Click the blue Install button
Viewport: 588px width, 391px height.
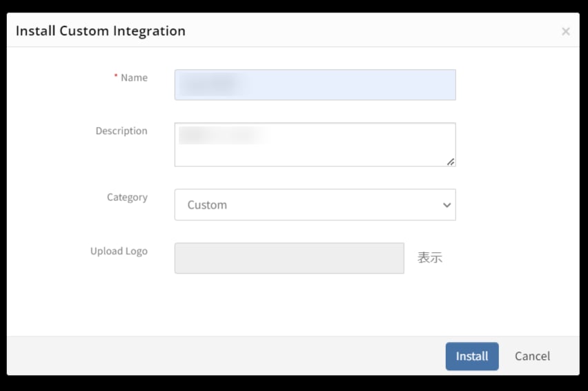coord(472,356)
